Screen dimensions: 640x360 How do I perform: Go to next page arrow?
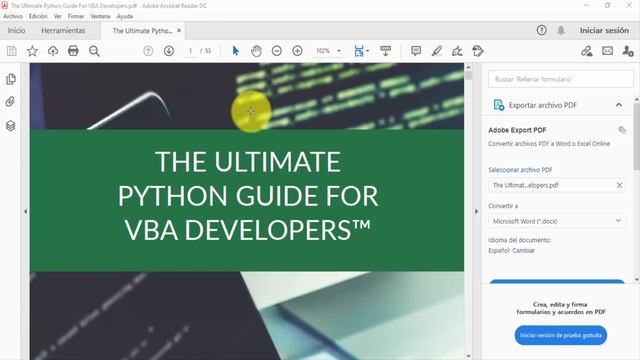pyautogui.click(x=169, y=51)
